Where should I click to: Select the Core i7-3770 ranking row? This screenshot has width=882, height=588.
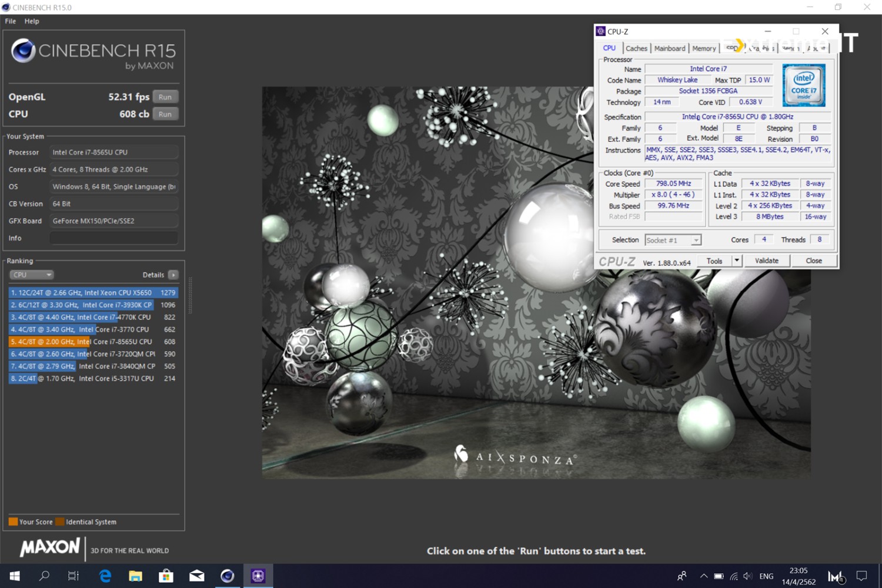pyautogui.click(x=93, y=329)
